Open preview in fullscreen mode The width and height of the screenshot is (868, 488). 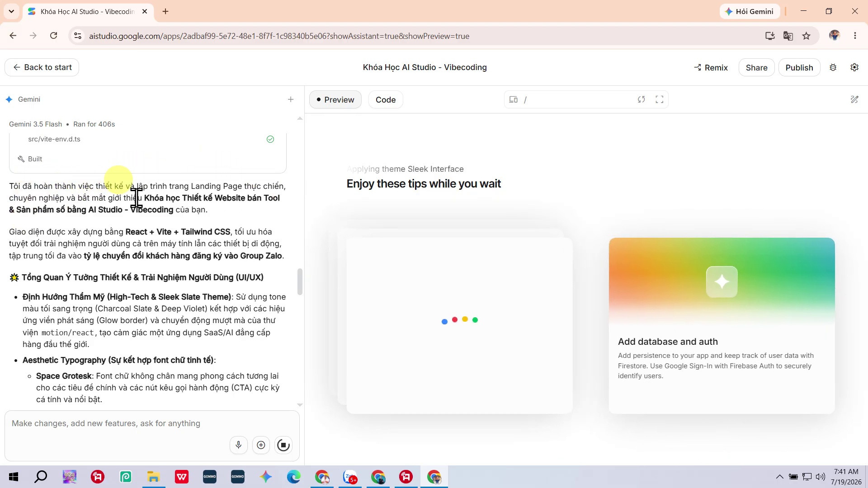[x=660, y=99]
